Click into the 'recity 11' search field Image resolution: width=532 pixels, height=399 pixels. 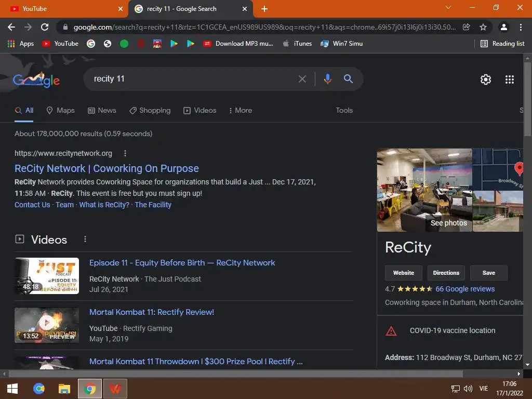pos(190,79)
